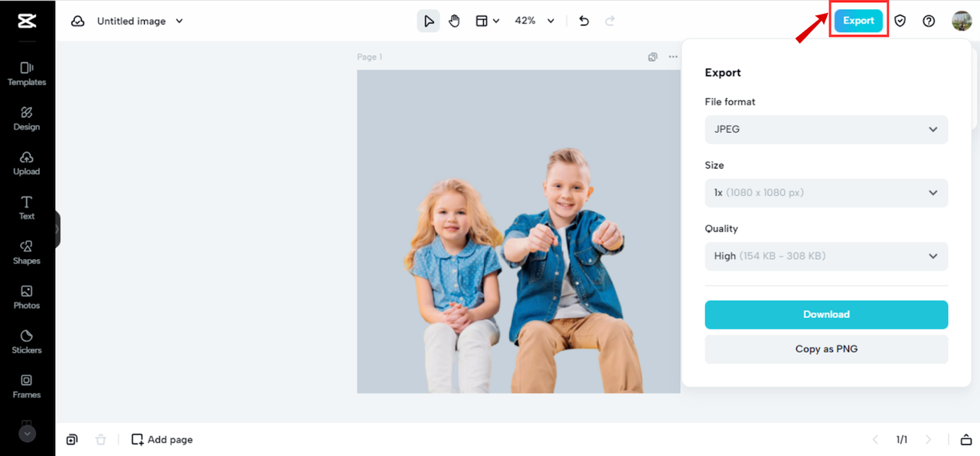Open the Untitled image name dropdown
The image size is (980, 456).
(140, 21)
